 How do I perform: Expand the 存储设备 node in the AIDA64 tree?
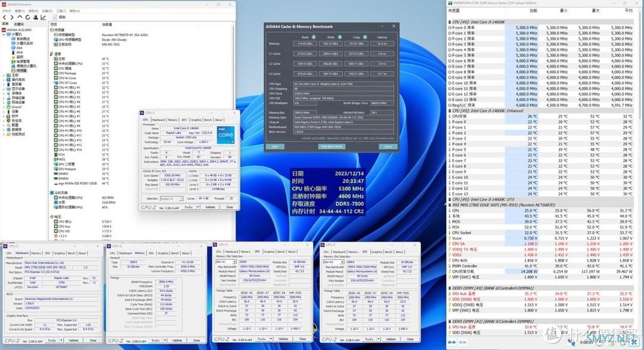(x=4, y=98)
